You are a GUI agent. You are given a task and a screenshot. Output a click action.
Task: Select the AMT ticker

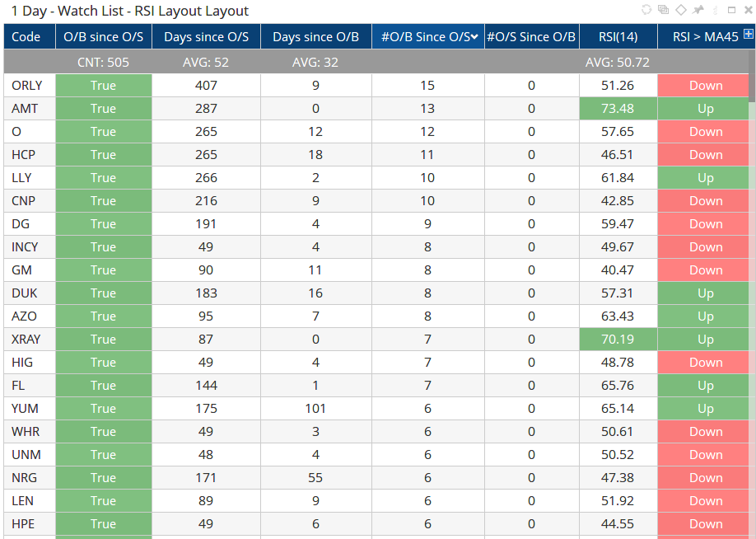click(x=25, y=109)
